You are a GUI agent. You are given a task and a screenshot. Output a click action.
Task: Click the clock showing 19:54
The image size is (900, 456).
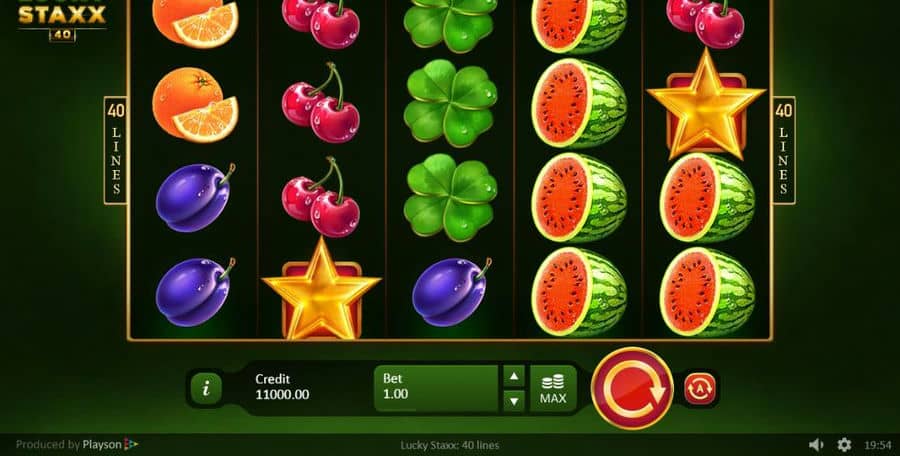pos(878,445)
